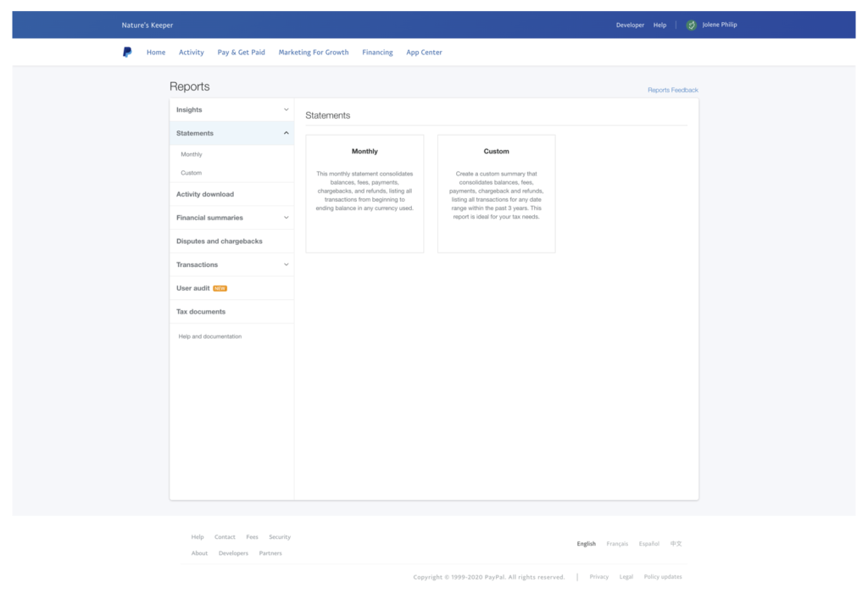Screen dimensions: 868x605
Task: Click the copyright 1999-2020 PayPal text
Action: pyautogui.click(x=489, y=577)
